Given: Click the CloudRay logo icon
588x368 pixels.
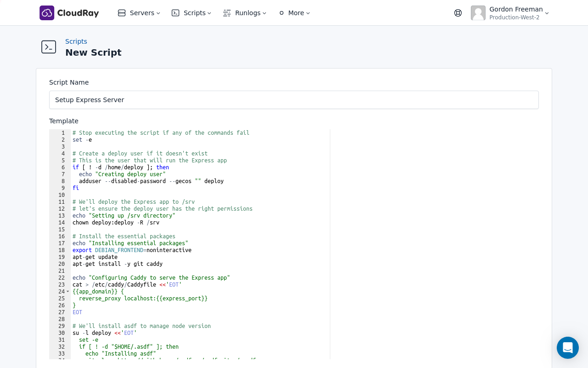Looking at the screenshot, I should (47, 13).
